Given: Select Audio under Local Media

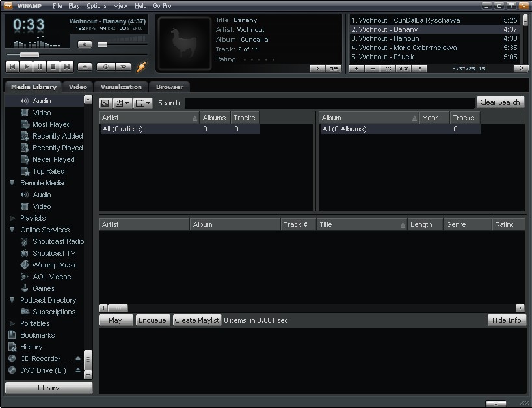Looking at the screenshot, I should (44, 101).
